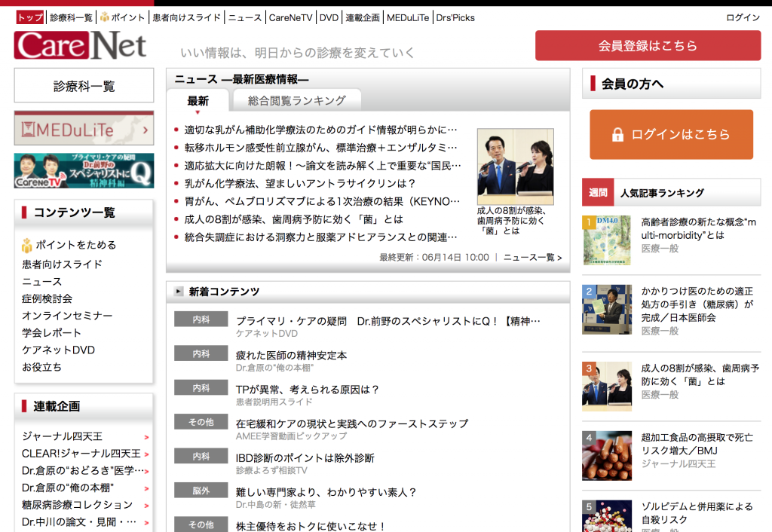772x532 pixels.
Task: Open ranking 4 sausage thumbnail
Action: pyautogui.click(x=607, y=456)
